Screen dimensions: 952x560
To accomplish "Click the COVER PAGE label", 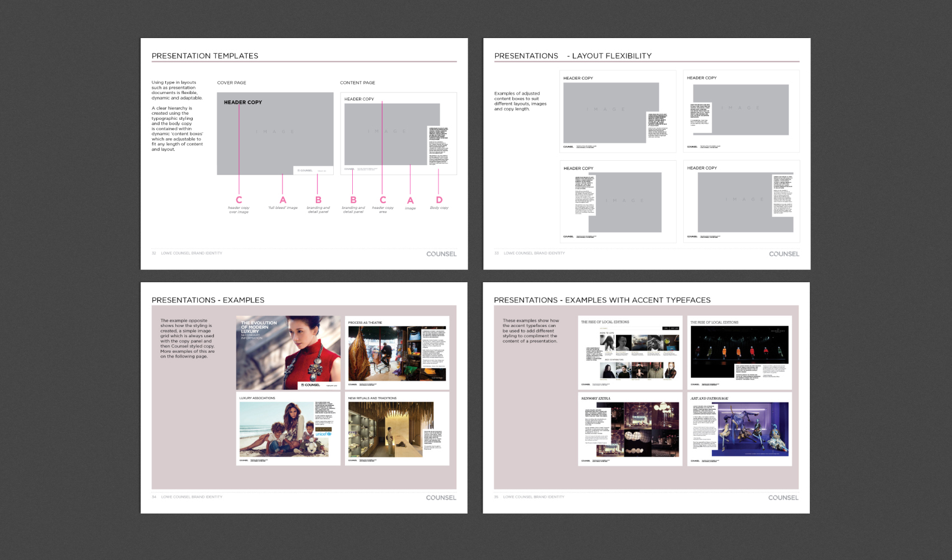I will click(x=231, y=83).
